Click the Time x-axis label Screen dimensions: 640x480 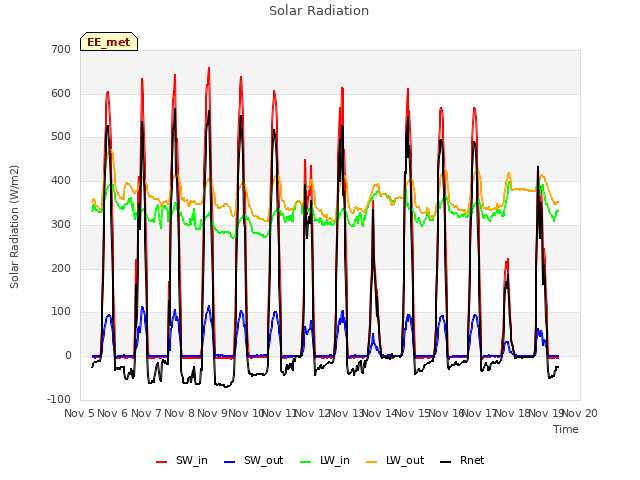(566, 429)
